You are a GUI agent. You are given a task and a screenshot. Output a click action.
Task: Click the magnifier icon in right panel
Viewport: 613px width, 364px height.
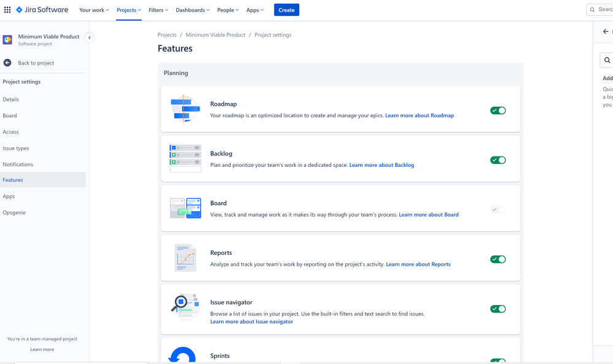point(607,60)
